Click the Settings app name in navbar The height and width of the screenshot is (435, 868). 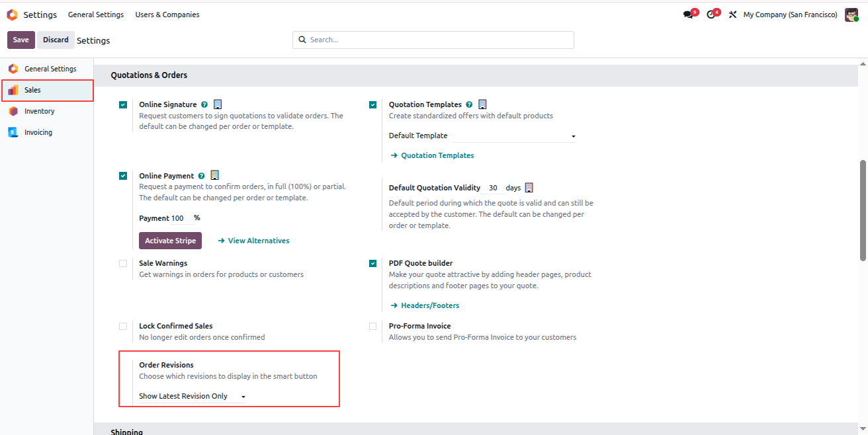tap(40, 15)
